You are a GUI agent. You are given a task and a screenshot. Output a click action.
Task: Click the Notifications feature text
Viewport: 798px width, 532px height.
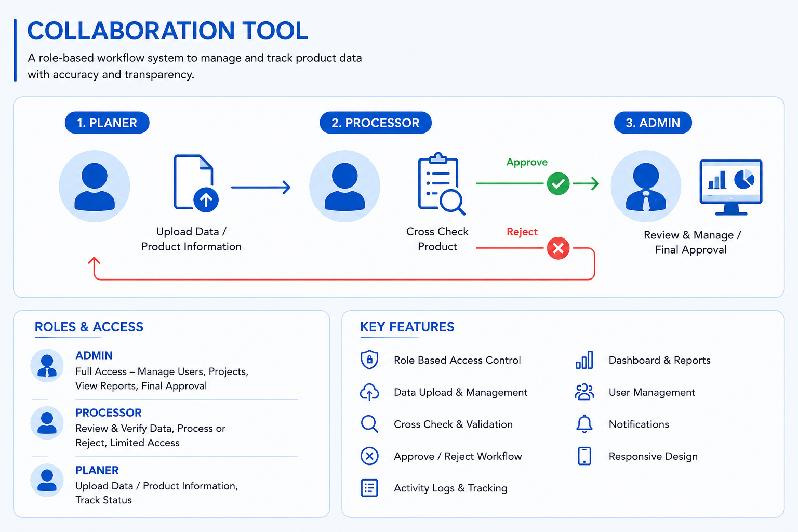639,424
